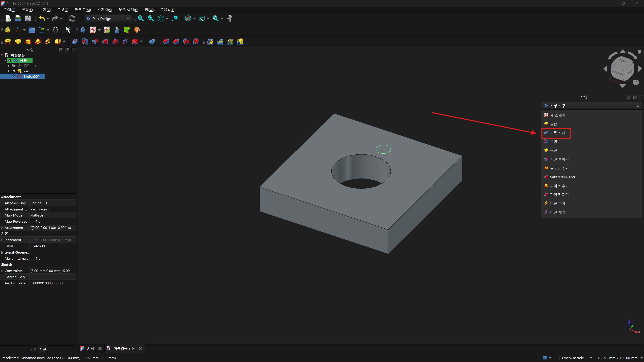This screenshot has width=644, height=362.
Task: Click 오목 자리 in the task panel
Action: [557, 133]
